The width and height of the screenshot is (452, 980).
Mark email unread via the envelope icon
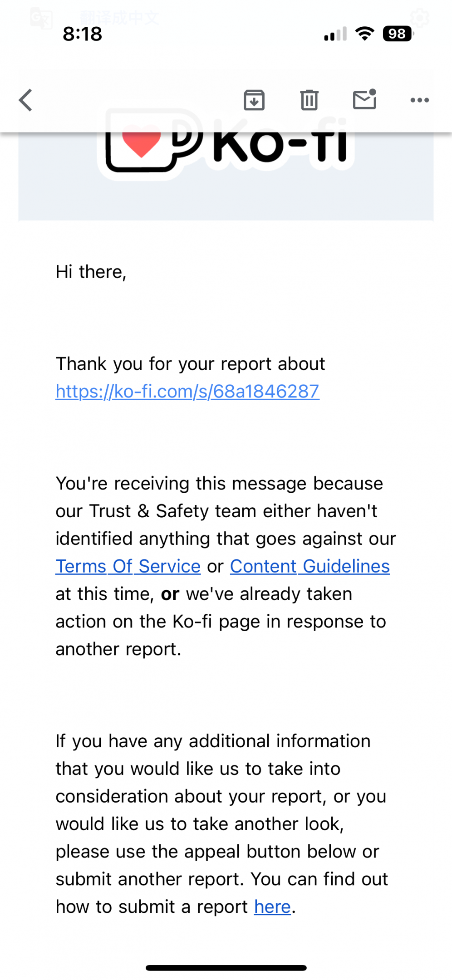pyautogui.click(x=365, y=100)
